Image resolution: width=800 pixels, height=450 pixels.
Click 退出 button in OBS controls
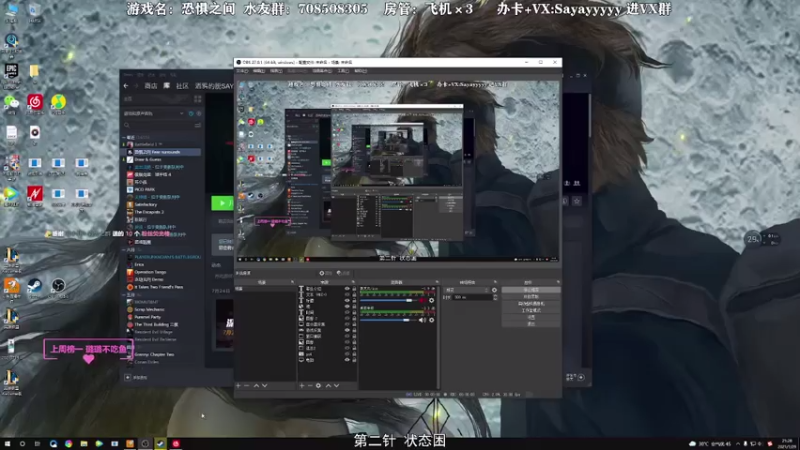click(x=531, y=324)
